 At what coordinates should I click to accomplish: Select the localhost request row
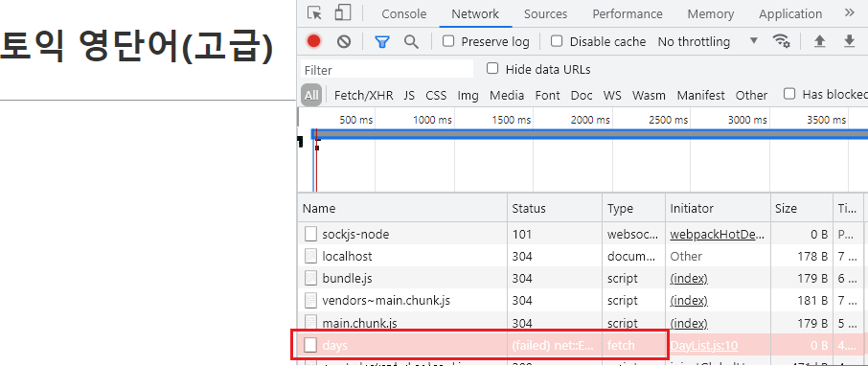click(x=582, y=257)
